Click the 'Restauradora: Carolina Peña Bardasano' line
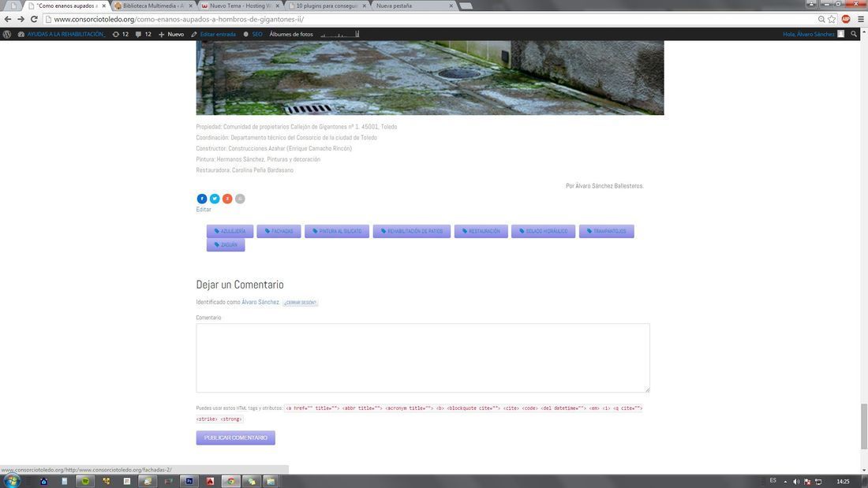 pos(245,169)
